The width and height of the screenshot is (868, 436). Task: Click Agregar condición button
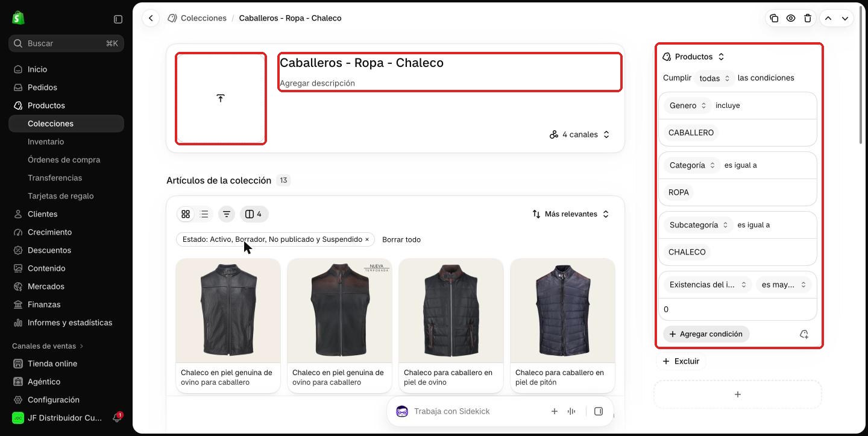pos(706,334)
